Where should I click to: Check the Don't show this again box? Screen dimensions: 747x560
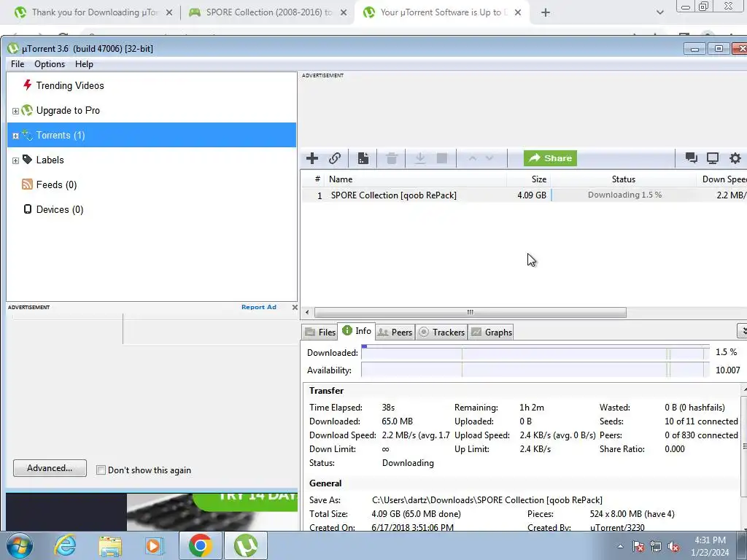tap(101, 470)
